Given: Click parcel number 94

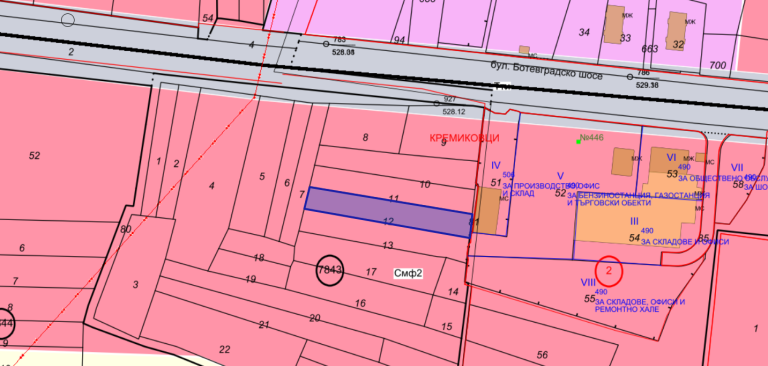Looking at the screenshot, I should (399, 40).
